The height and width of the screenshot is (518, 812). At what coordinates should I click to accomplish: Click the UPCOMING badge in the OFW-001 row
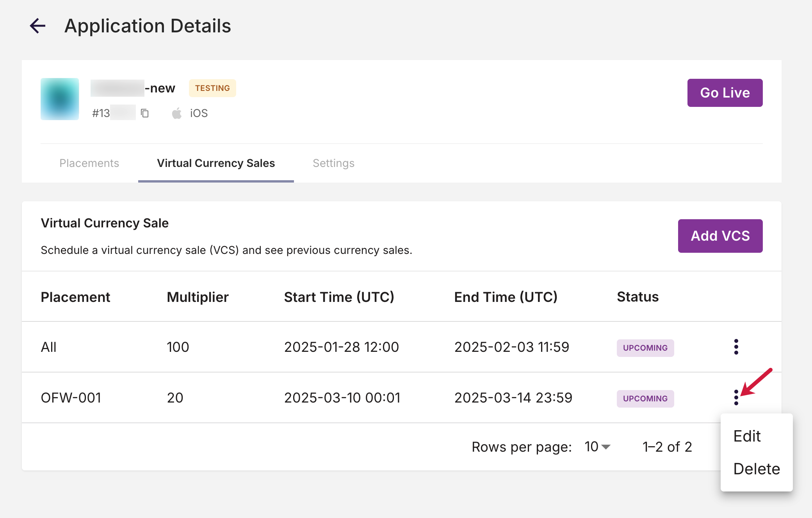[645, 399]
